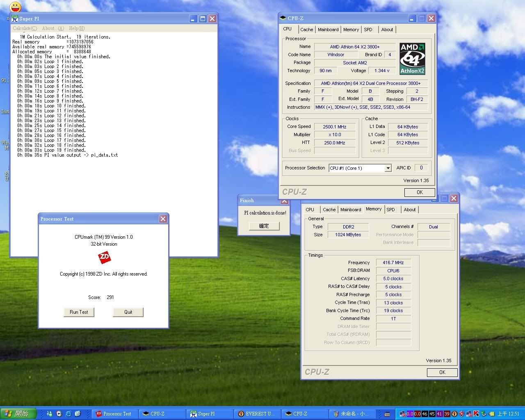Click the system tray clock 12:51

pyautogui.click(x=509, y=414)
